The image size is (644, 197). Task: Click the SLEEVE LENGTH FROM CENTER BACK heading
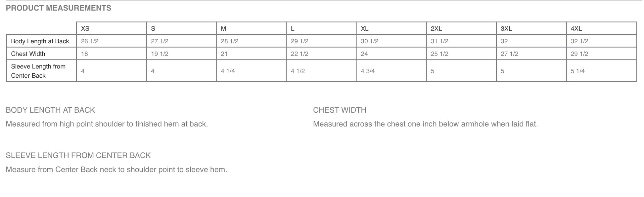(x=78, y=155)
